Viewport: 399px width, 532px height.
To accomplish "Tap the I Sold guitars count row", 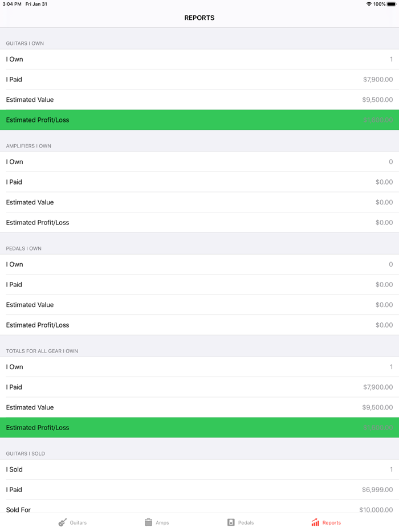I will click(199, 470).
